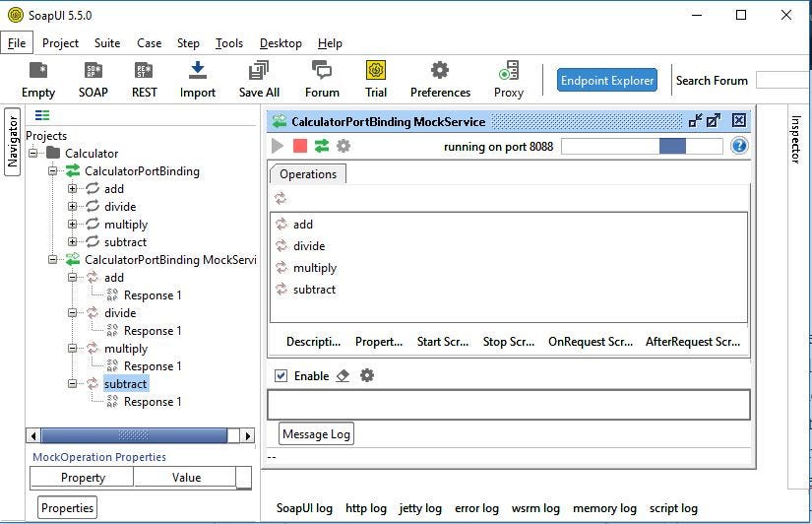Image resolution: width=812 pixels, height=524 pixels.
Task: Create a new REST project
Action: point(144,81)
